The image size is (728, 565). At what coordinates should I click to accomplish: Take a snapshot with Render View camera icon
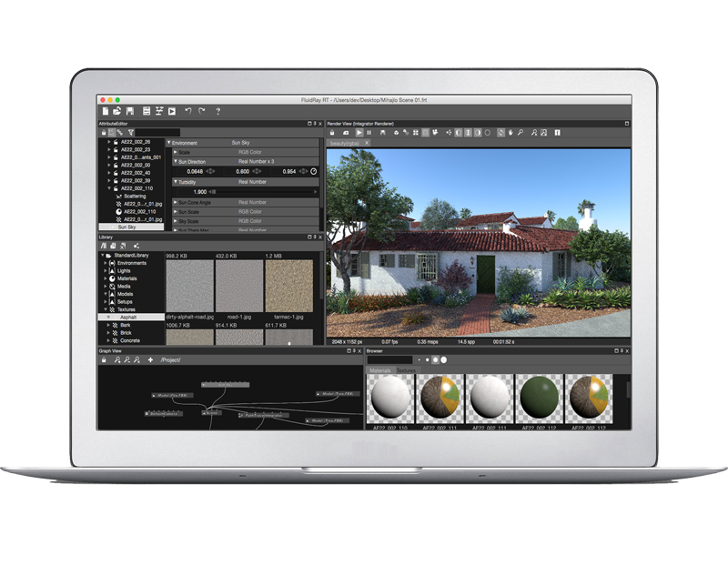[x=346, y=133]
